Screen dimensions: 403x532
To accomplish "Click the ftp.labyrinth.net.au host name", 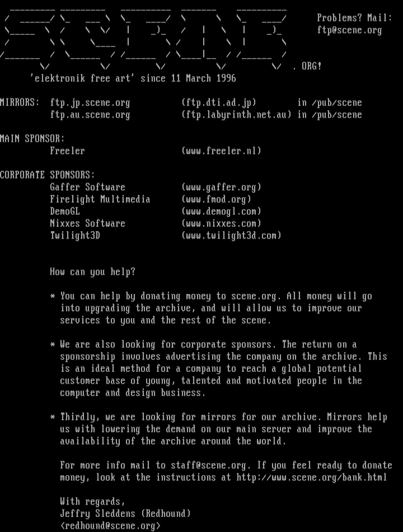I will pyautogui.click(x=236, y=115).
